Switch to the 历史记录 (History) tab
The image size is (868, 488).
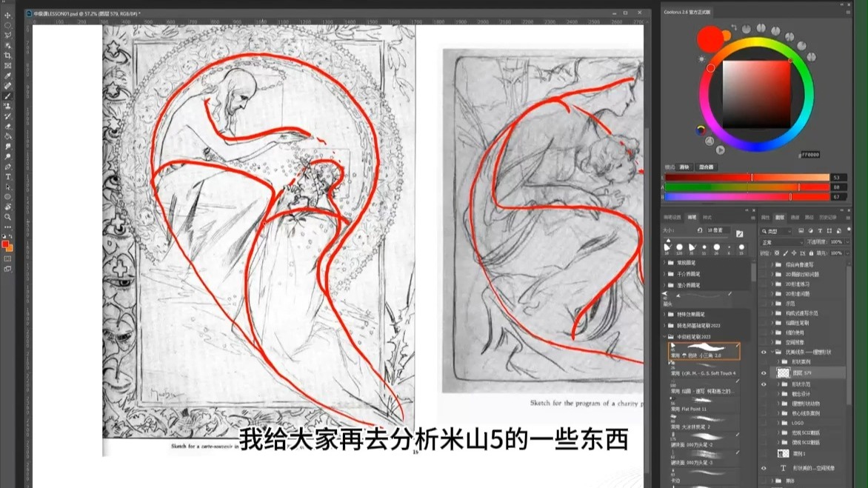click(x=827, y=218)
